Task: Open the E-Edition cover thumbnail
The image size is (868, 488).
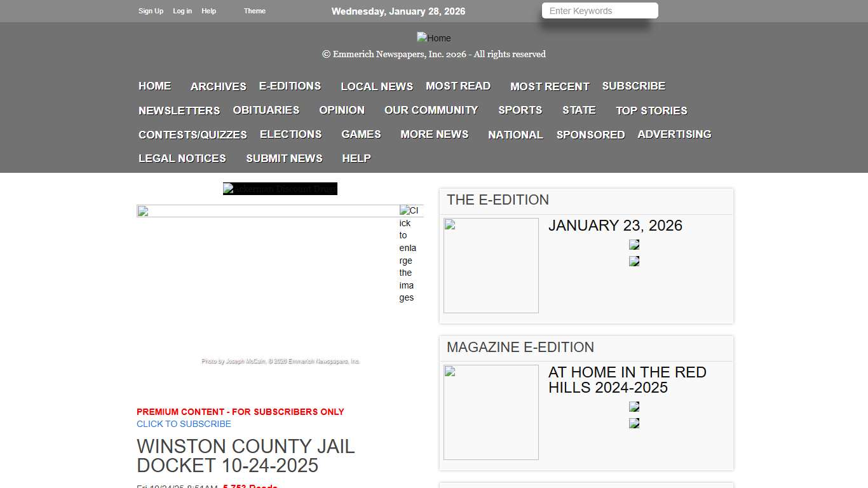Action: coord(491,265)
